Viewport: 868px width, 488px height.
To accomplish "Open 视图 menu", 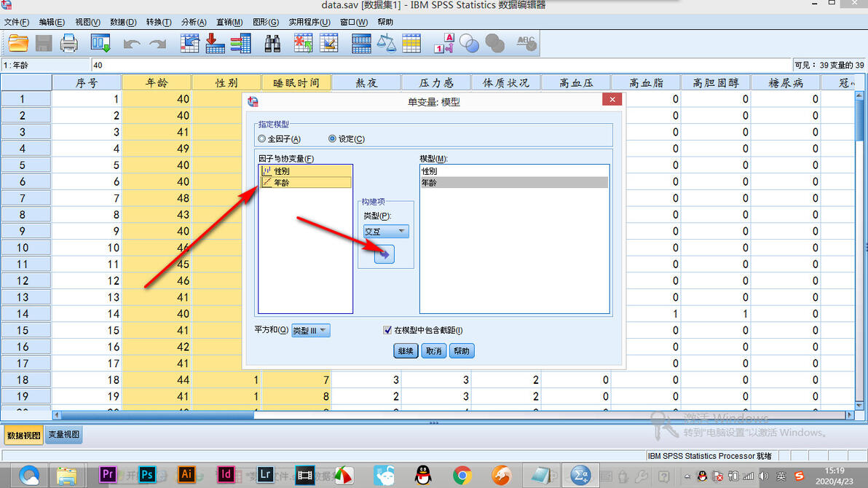I will (x=87, y=22).
